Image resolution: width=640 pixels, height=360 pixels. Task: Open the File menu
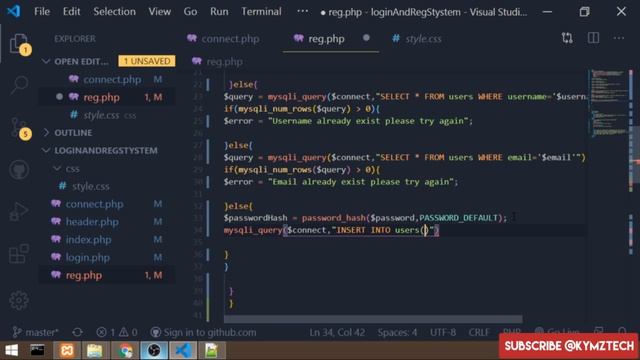[42, 11]
